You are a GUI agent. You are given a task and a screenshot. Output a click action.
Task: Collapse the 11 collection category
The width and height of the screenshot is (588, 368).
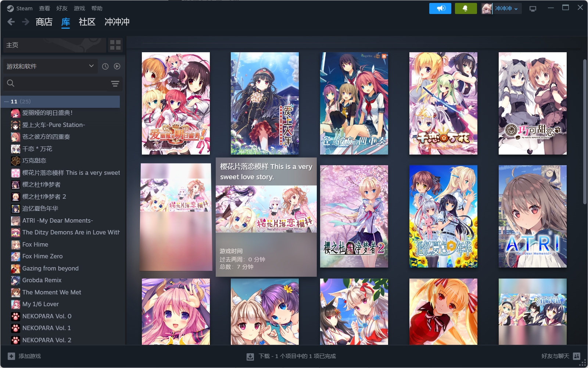pos(6,102)
